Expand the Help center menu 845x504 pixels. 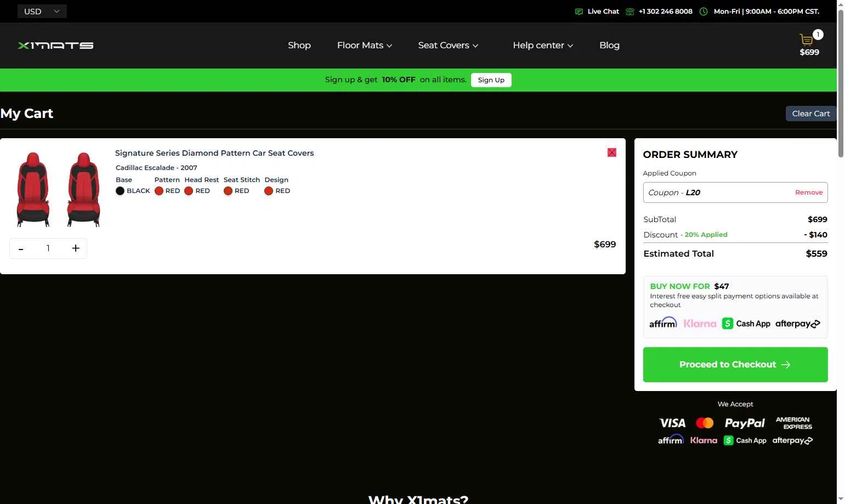543,46
